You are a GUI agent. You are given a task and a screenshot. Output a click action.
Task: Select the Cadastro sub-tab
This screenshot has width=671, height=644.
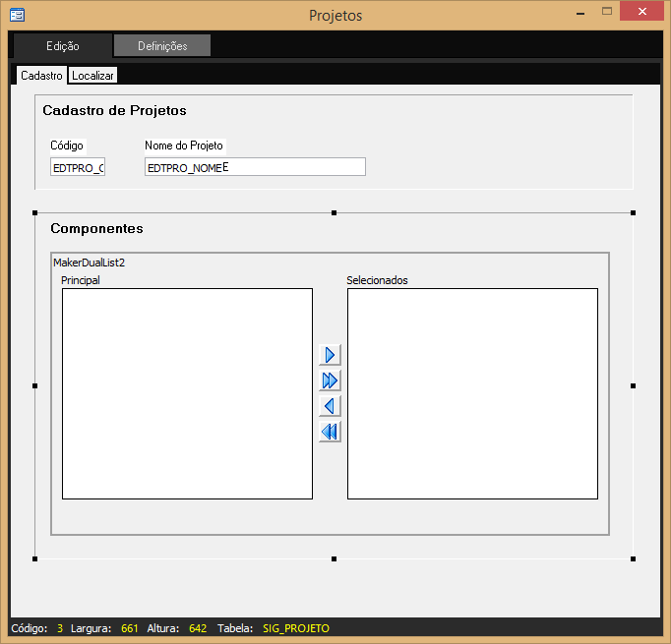41,76
